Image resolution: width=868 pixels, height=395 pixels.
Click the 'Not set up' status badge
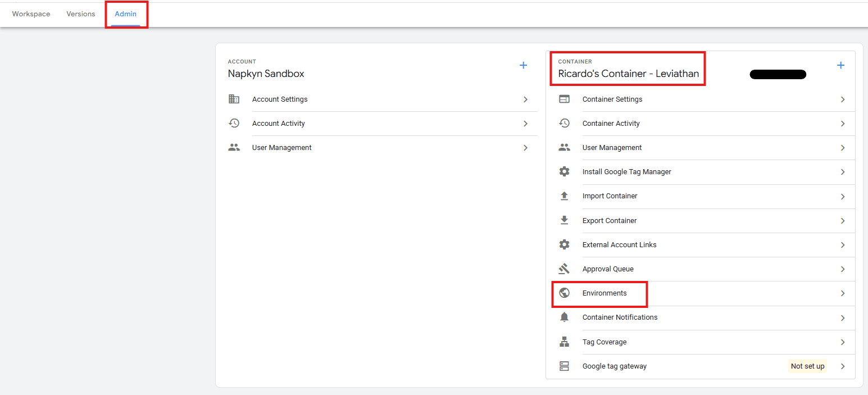point(807,366)
